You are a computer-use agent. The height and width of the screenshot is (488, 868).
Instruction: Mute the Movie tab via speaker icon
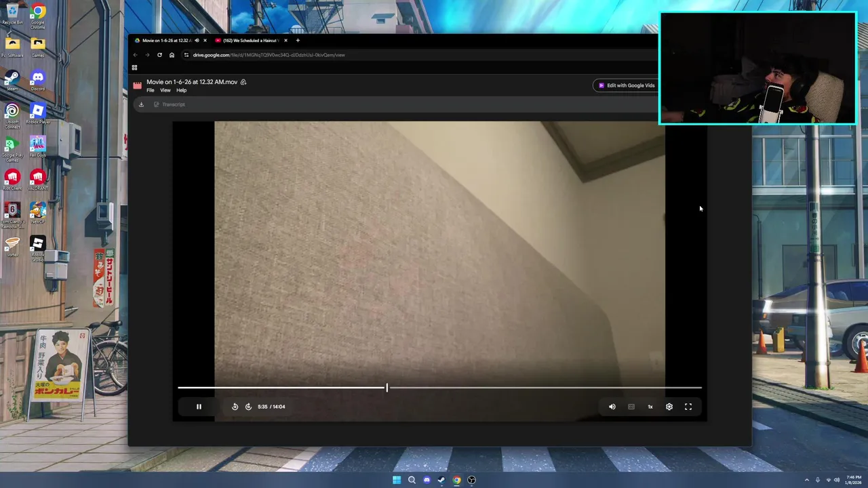(x=197, y=41)
